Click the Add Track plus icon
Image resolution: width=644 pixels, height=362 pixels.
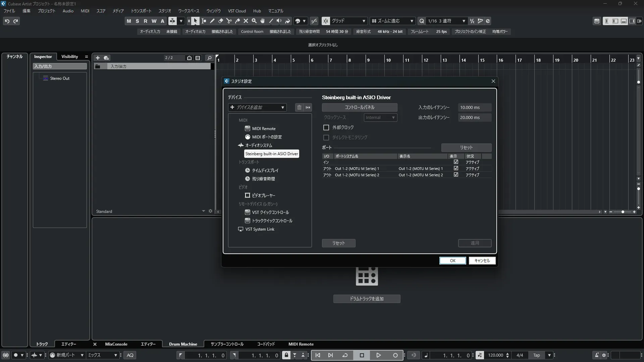pyautogui.click(x=98, y=58)
